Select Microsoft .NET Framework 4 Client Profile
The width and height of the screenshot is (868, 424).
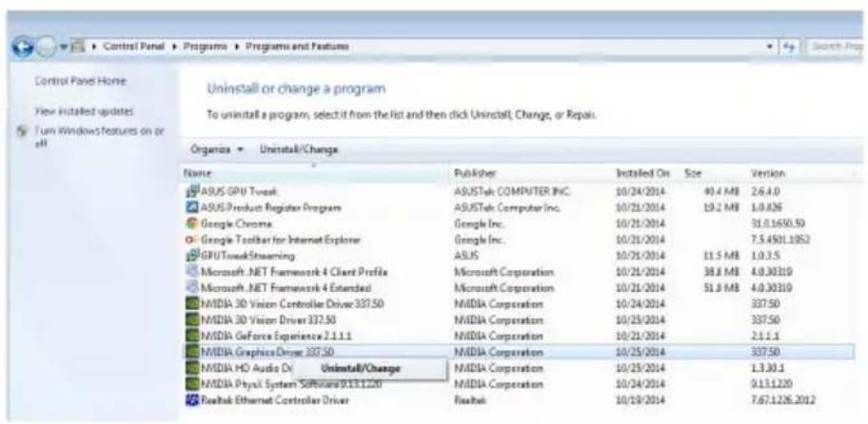point(293,272)
